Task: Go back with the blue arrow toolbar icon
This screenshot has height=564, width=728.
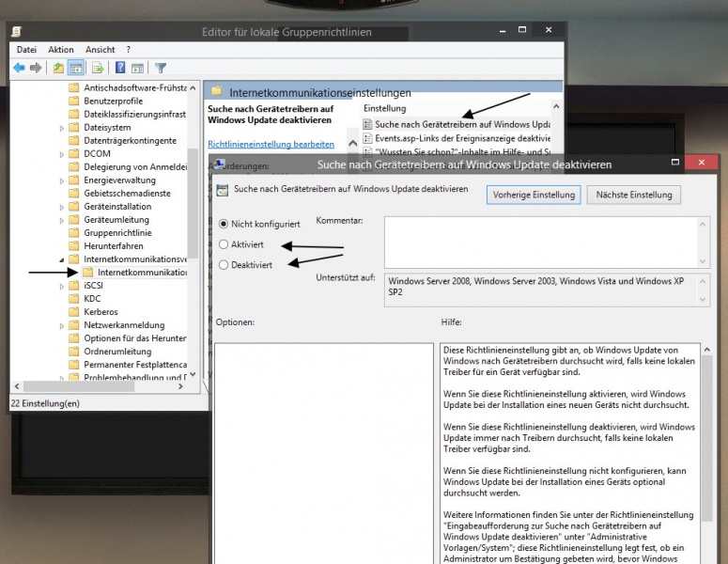Action: coord(19,68)
